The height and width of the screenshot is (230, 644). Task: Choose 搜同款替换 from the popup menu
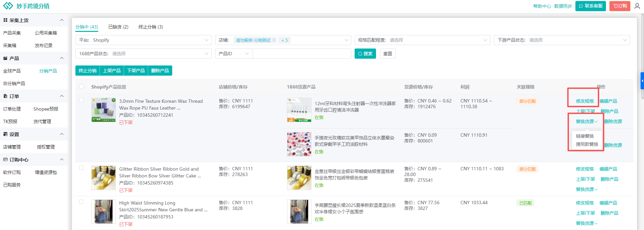click(x=587, y=144)
